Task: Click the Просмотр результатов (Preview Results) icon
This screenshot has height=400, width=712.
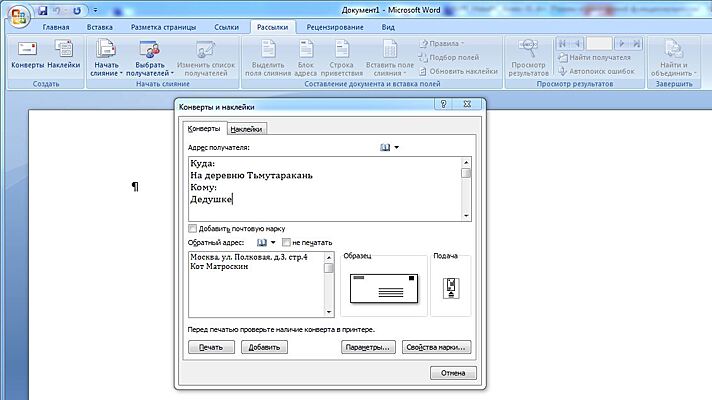Action: [526, 54]
